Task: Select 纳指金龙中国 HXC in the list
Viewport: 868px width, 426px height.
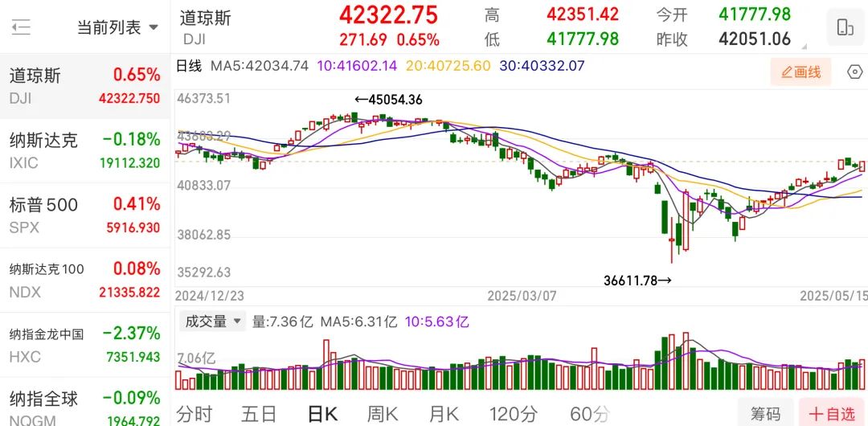Action: (84, 345)
